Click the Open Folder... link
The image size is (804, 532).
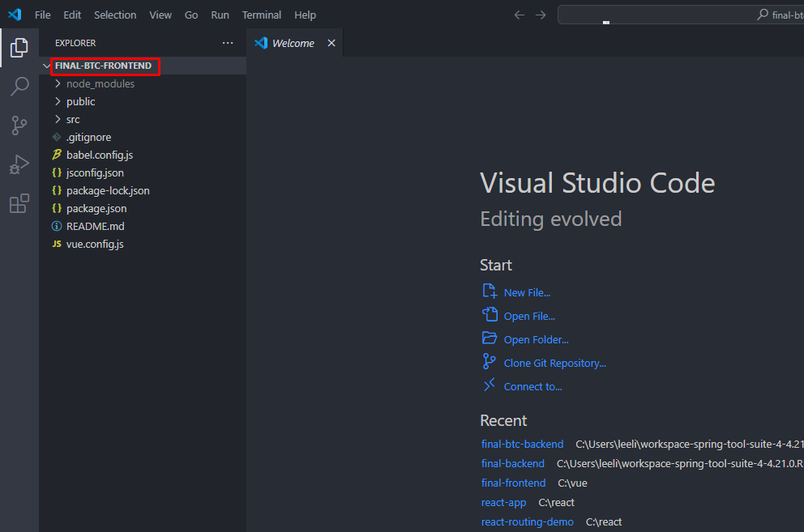(536, 339)
